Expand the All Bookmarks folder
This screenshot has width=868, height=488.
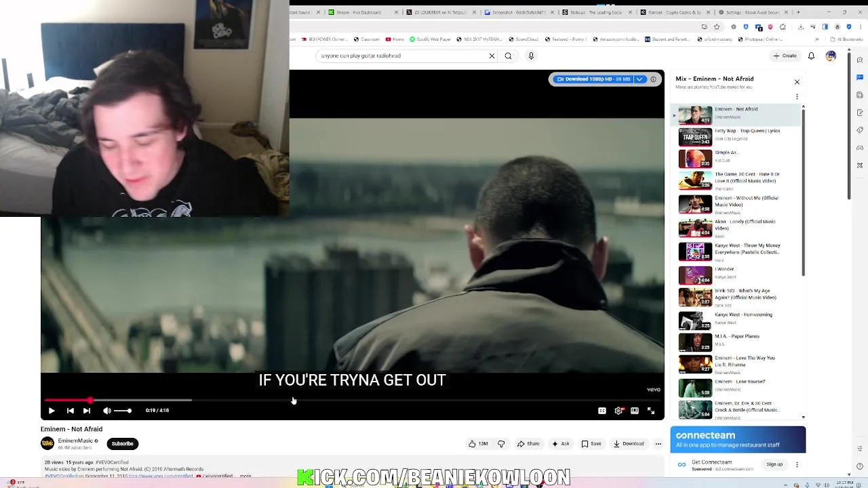tap(846, 39)
